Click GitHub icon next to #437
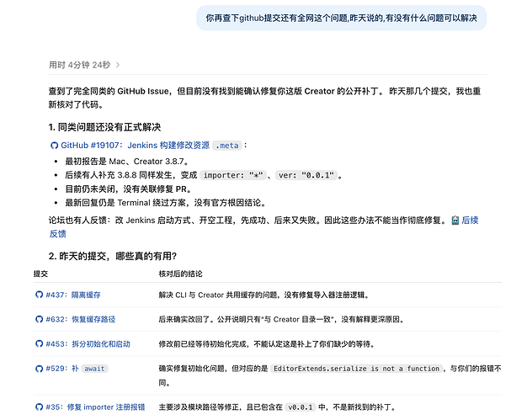 point(39,295)
